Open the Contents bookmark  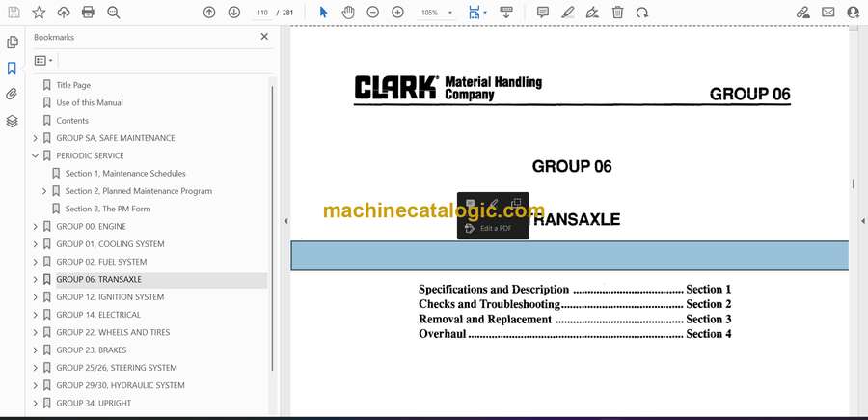point(72,121)
